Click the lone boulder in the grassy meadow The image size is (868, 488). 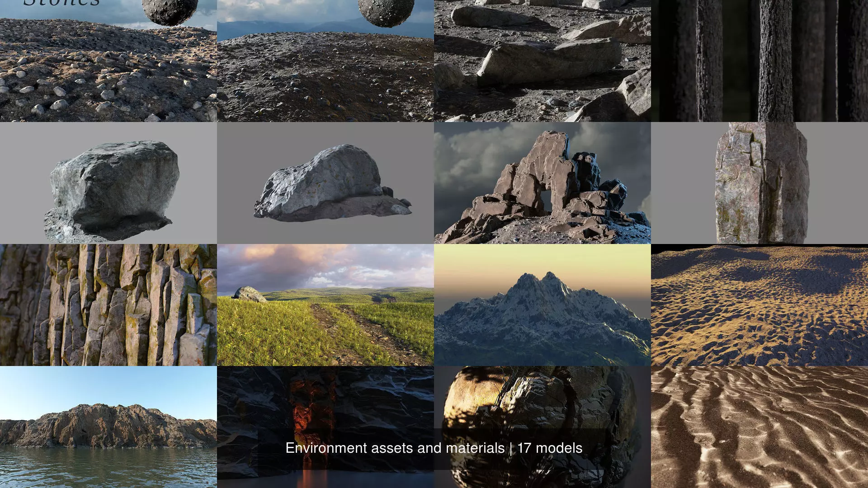tap(249, 294)
